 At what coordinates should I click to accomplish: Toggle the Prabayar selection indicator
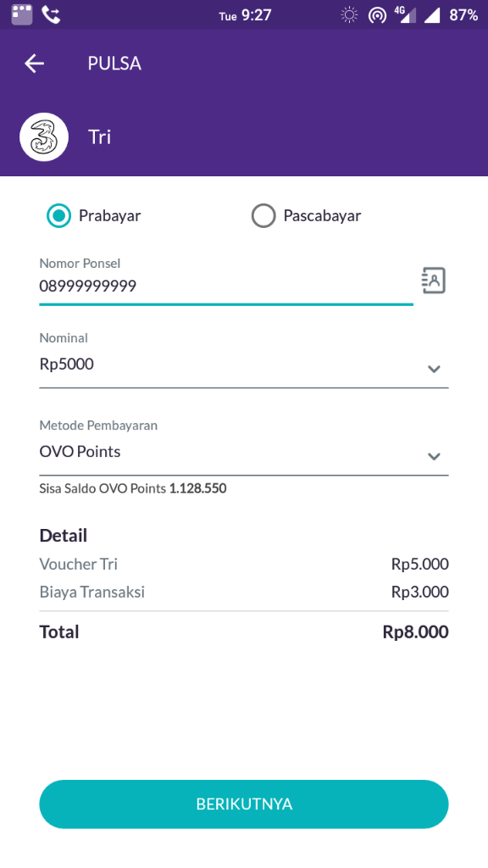58,216
